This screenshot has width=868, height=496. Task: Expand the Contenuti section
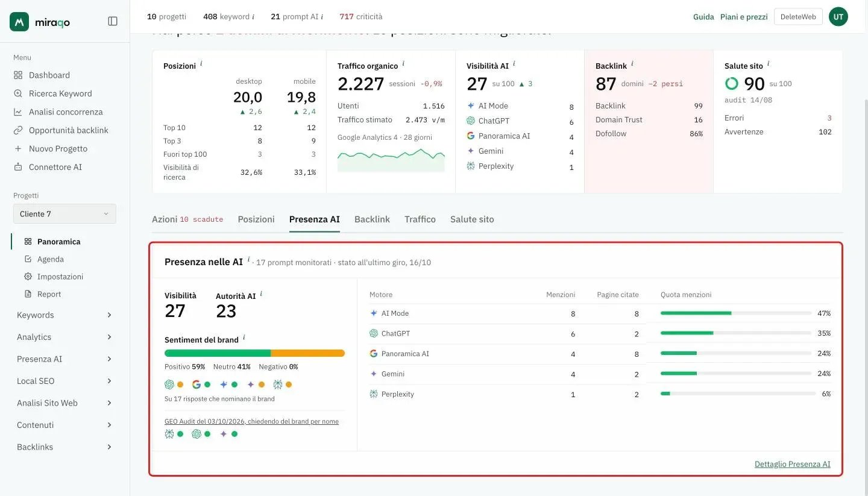click(64, 425)
